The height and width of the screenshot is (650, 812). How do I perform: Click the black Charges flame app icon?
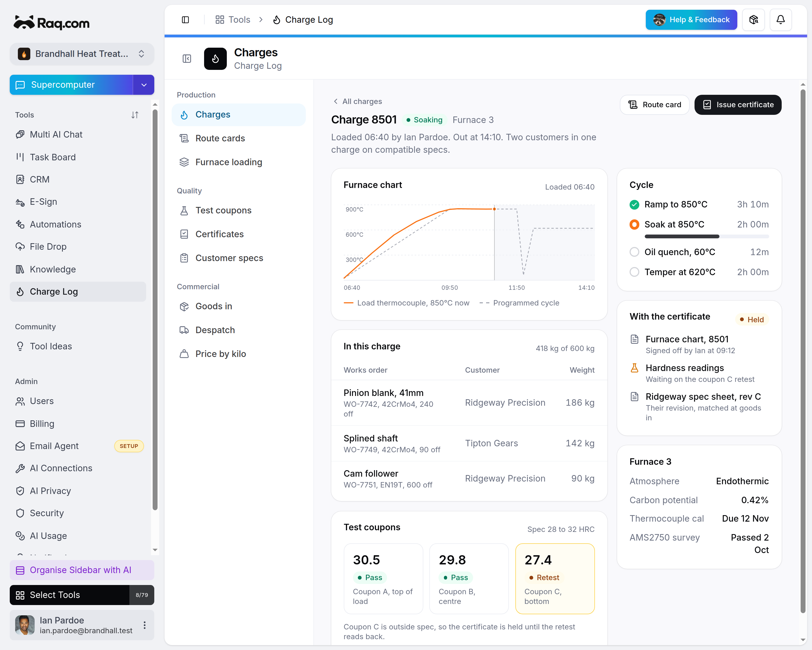coord(215,59)
